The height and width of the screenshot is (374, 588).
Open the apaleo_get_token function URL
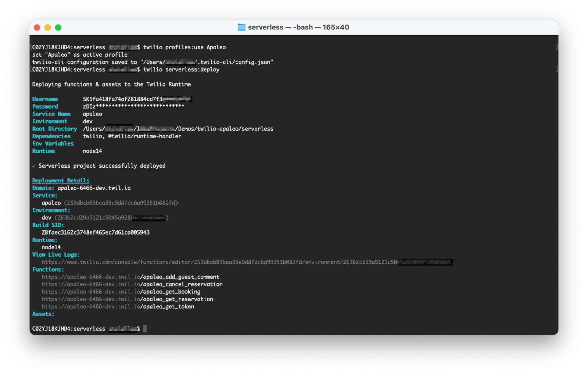click(118, 306)
